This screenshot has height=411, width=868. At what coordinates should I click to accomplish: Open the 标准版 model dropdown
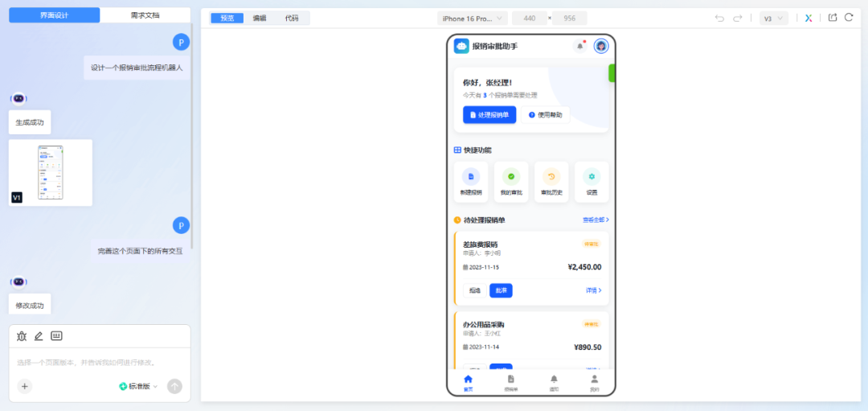tap(138, 386)
